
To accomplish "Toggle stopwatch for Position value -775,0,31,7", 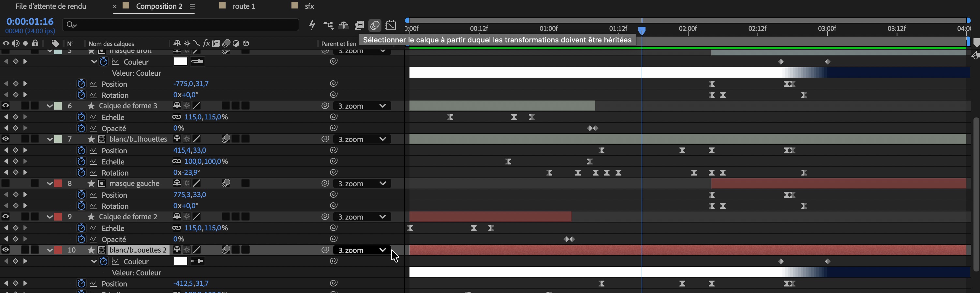I will point(81,84).
